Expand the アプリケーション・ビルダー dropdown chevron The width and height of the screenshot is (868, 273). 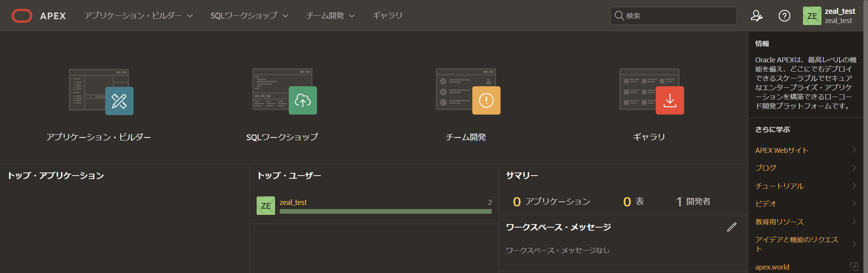pos(190,16)
